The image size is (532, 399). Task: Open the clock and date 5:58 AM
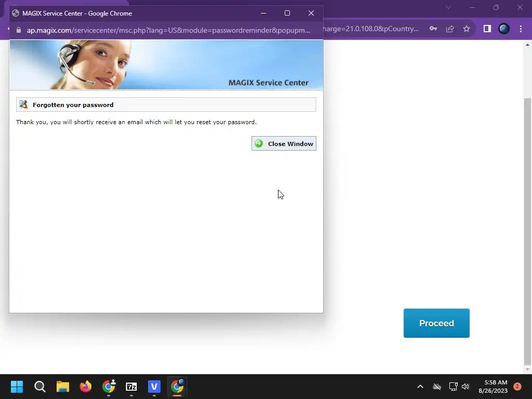(493, 387)
